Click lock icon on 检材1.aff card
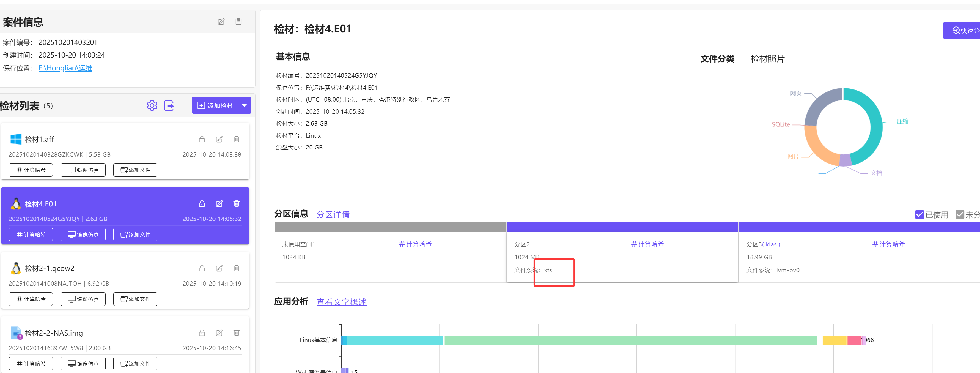This screenshot has width=980, height=373. tap(202, 139)
